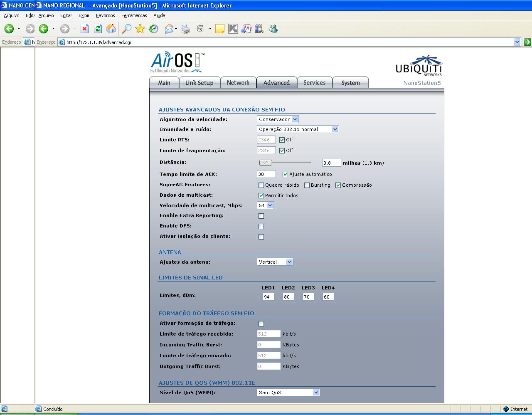532x415 pixels.
Task: Click the LED1 limit field
Action: (x=268, y=297)
